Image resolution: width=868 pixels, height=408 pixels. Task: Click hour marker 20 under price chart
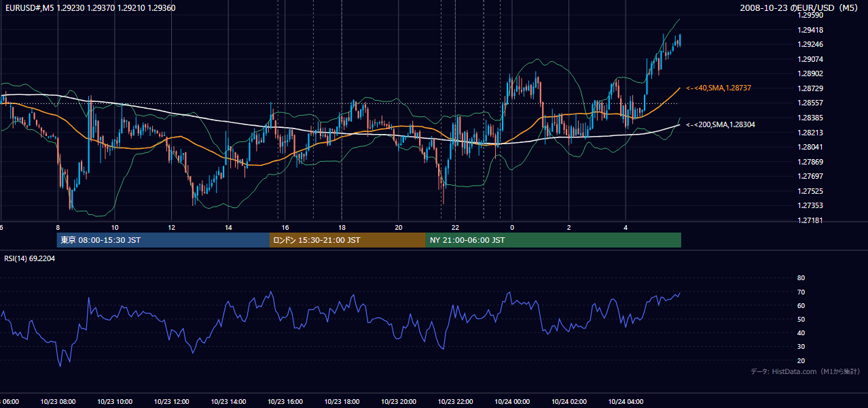coord(399,227)
